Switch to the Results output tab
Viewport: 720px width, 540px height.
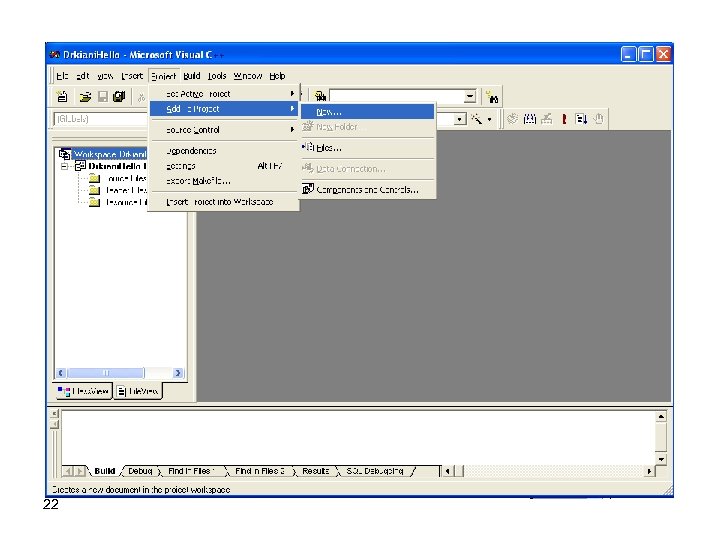pos(316,471)
